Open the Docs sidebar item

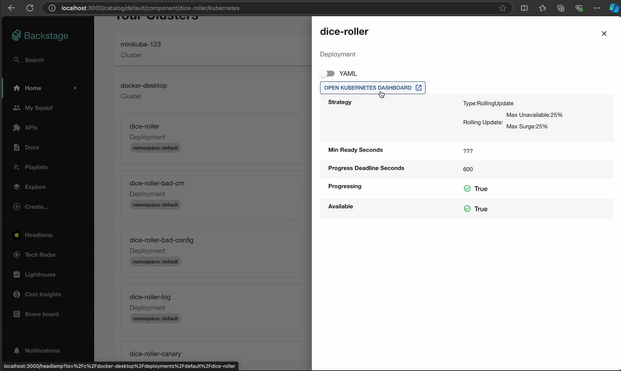[x=32, y=147]
